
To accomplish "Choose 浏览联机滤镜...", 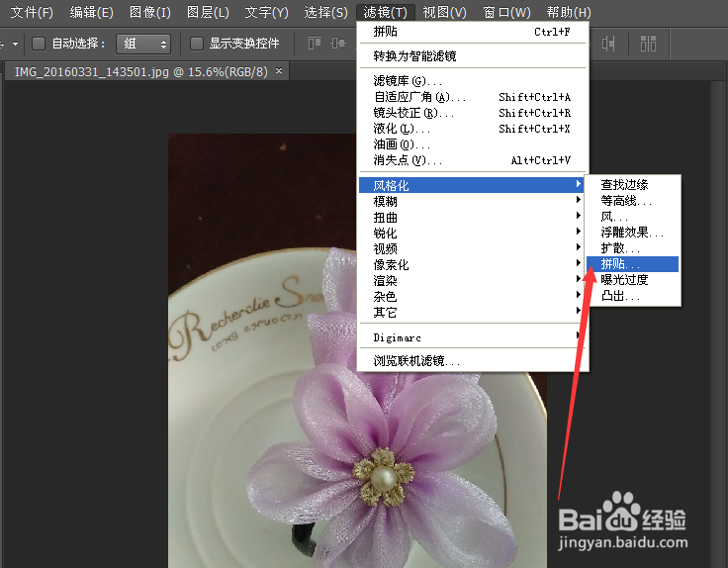I will pos(473,361).
